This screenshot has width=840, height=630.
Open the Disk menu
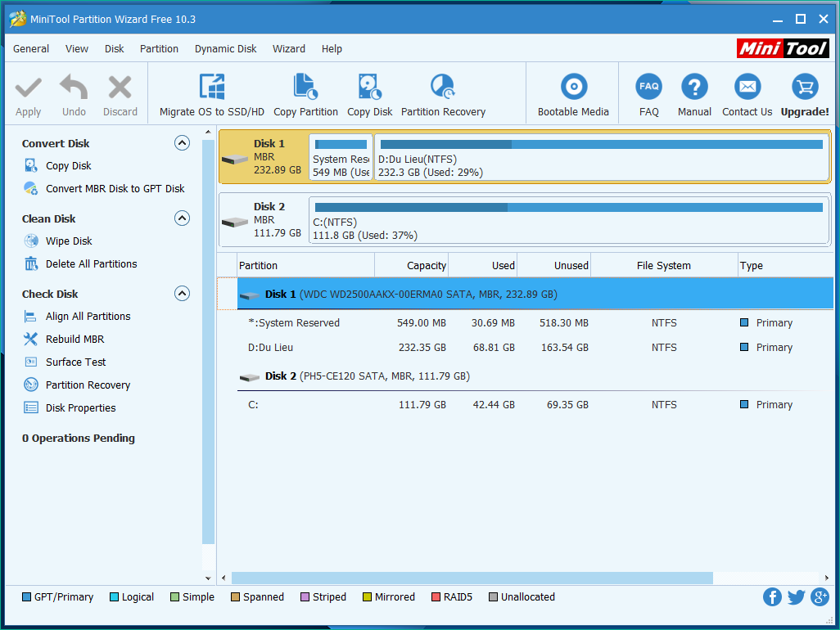coord(114,49)
